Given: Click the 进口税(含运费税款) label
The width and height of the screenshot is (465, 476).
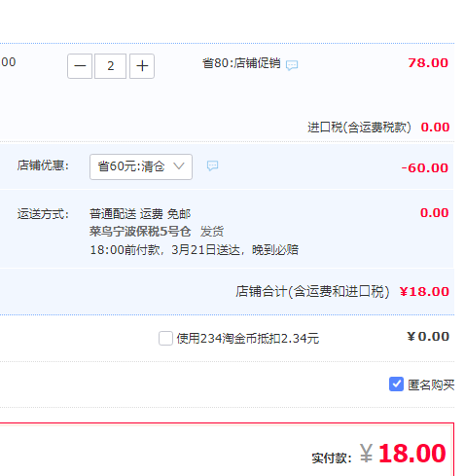Looking at the screenshot, I should (x=359, y=128).
